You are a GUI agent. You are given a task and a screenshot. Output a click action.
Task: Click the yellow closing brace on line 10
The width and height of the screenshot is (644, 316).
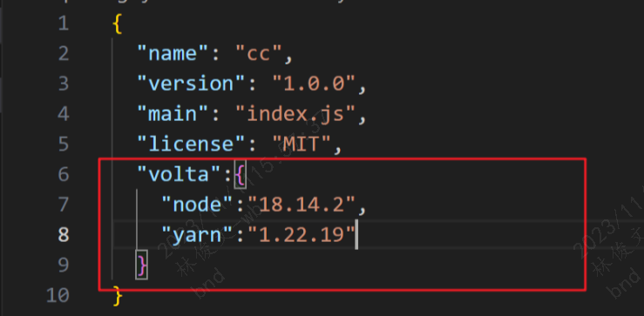(x=118, y=295)
